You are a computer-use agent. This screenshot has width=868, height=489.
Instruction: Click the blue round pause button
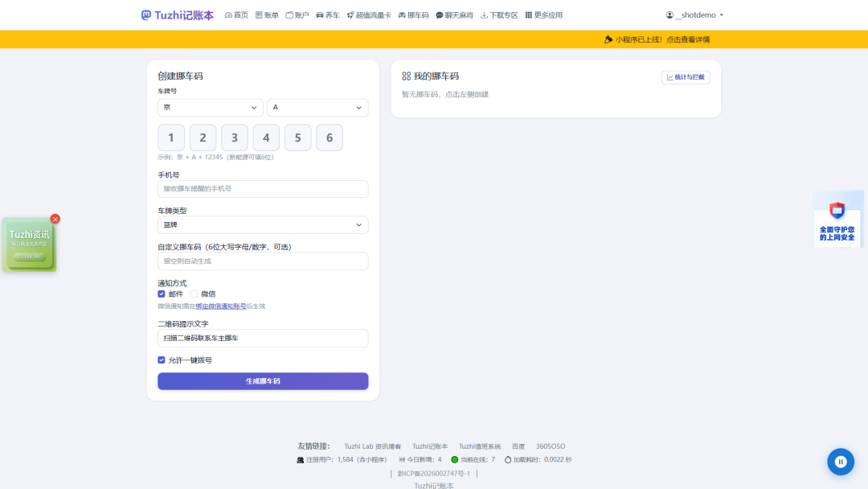tap(841, 462)
